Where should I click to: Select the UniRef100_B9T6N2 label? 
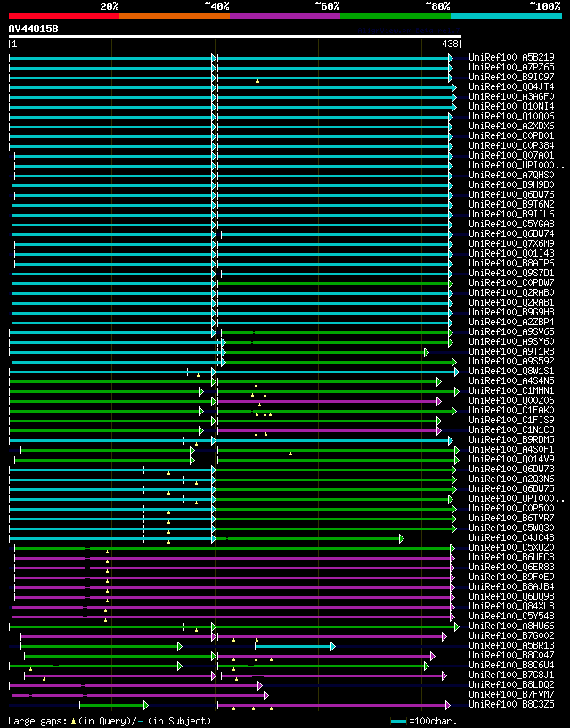[x=511, y=204]
